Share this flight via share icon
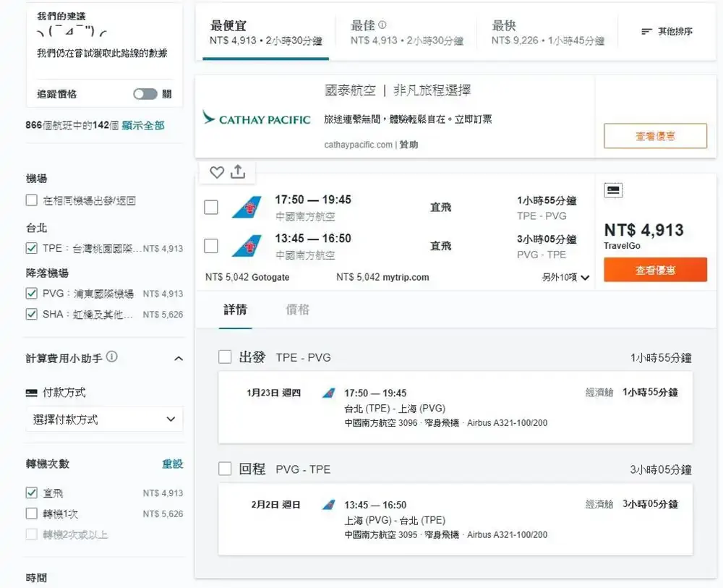This screenshot has height=588, width=723. tap(238, 171)
